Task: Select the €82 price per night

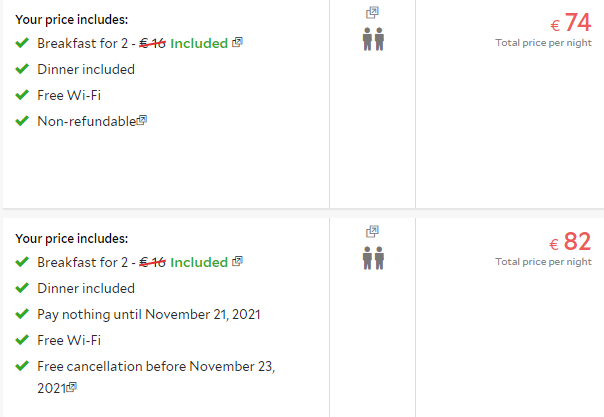Action: (570, 241)
